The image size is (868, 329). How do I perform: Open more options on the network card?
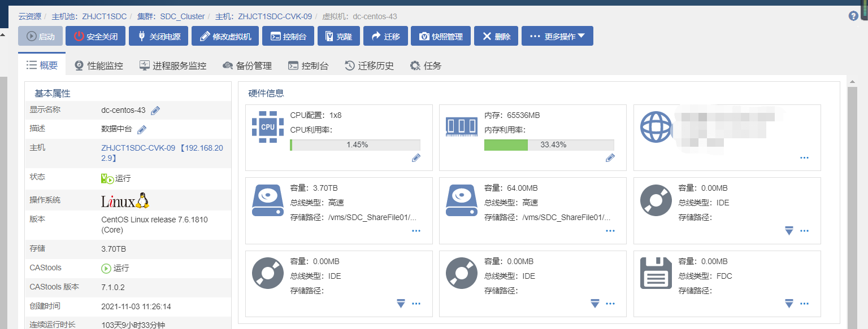pos(805,158)
